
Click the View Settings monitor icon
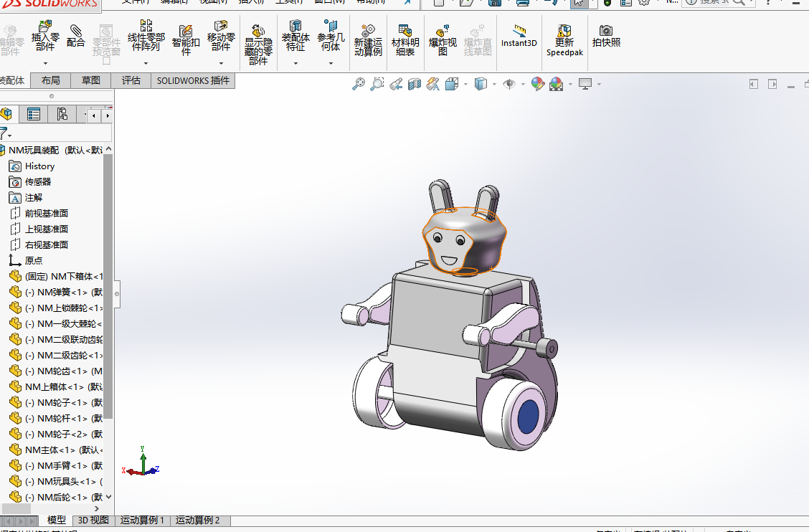(x=585, y=84)
